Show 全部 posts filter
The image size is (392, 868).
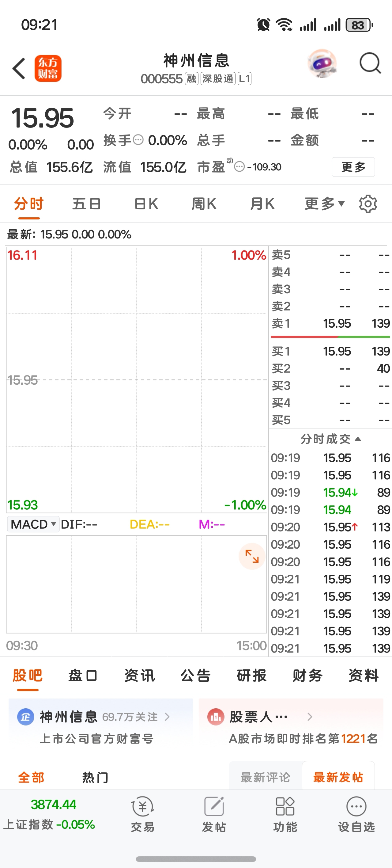tap(31, 778)
